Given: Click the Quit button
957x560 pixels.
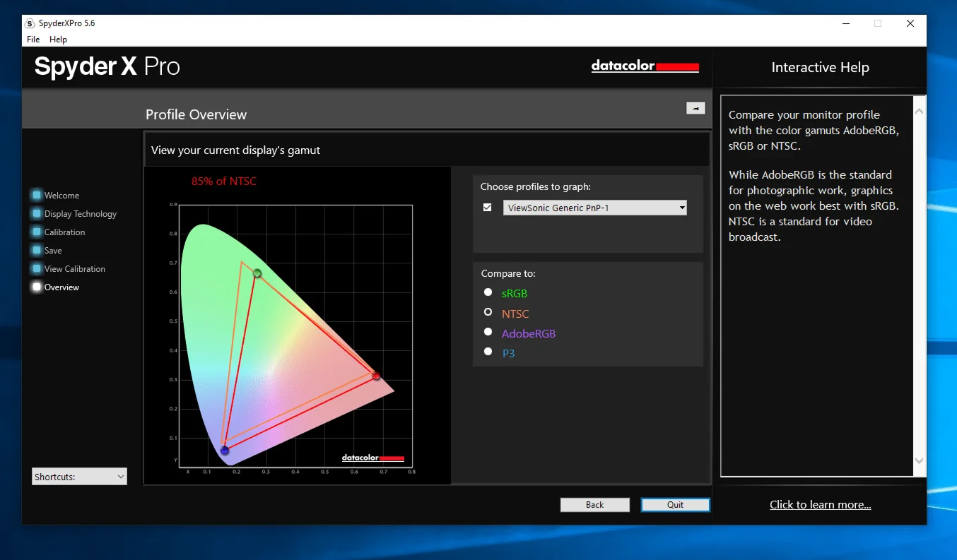Looking at the screenshot, I should pyautogui.click(x=675, y=505).
